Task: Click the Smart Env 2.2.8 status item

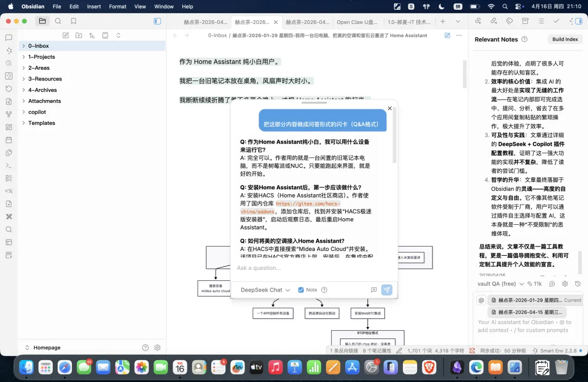Action: coord(557,350)
